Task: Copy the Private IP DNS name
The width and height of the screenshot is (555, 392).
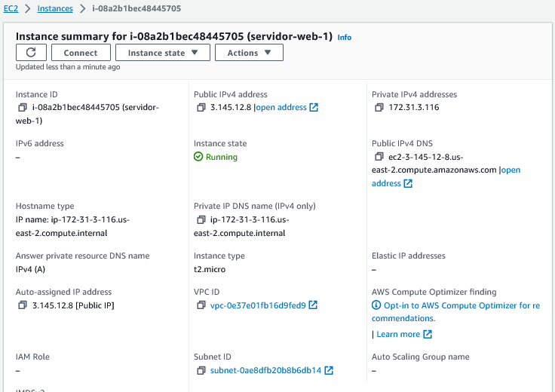Action: 201,219
